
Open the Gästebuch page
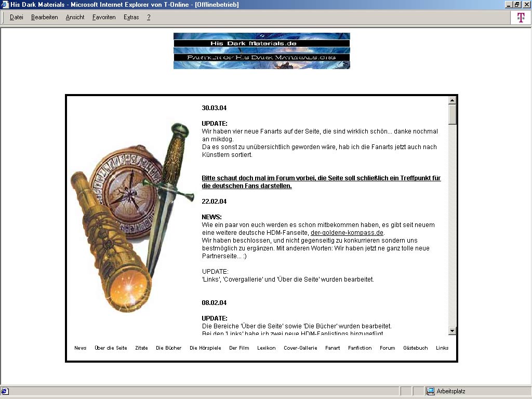point(416,348)
